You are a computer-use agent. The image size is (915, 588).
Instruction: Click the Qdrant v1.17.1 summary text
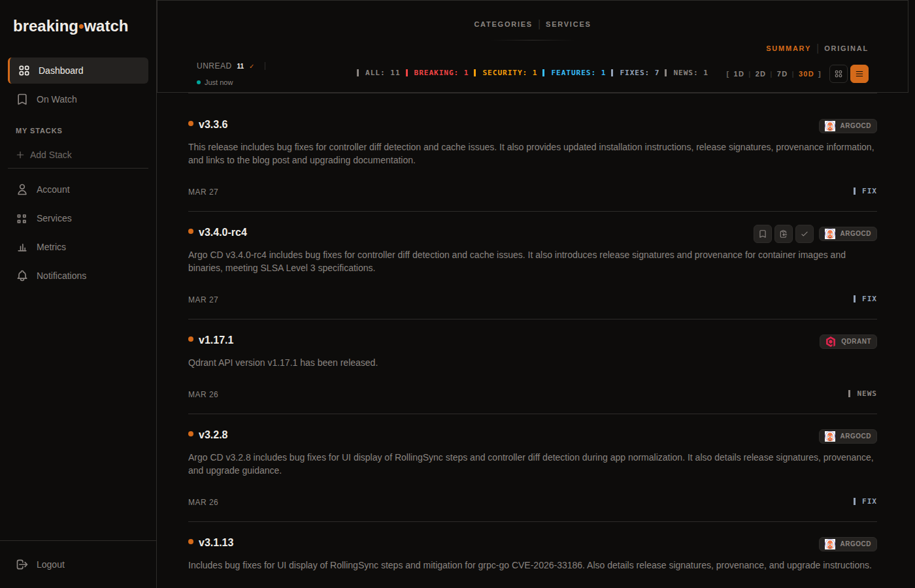[x=283, y=363]
